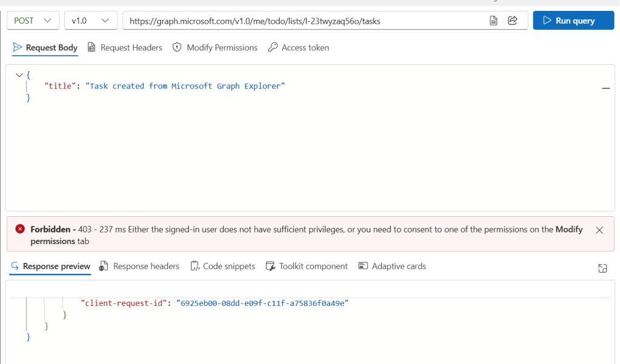Click the paper plane icon on Request Body
This screenshot has height=364, width=620.
point(17,47)
